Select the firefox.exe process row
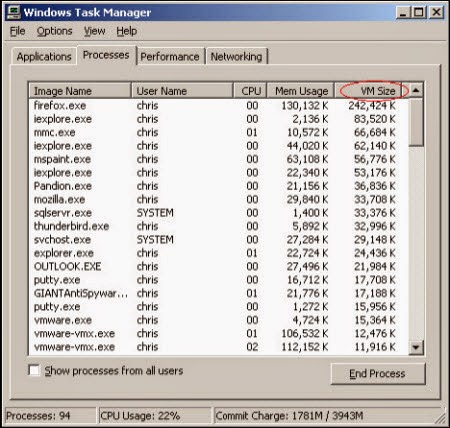 [218, 106]
